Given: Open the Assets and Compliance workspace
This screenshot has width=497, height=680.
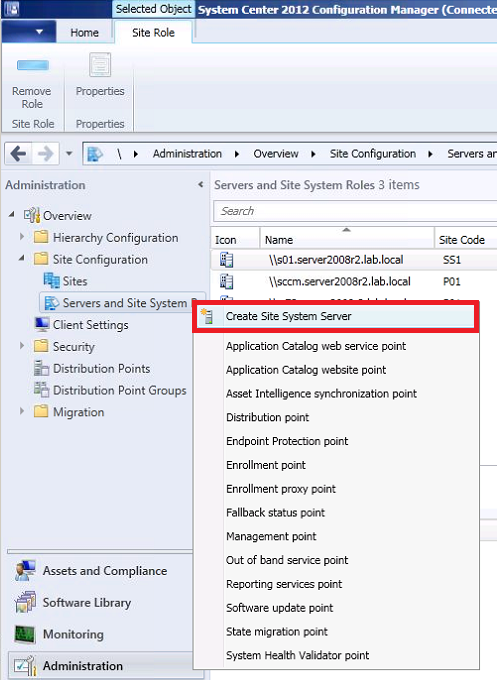Looking at the screenshot, I should tap(101, 571).
